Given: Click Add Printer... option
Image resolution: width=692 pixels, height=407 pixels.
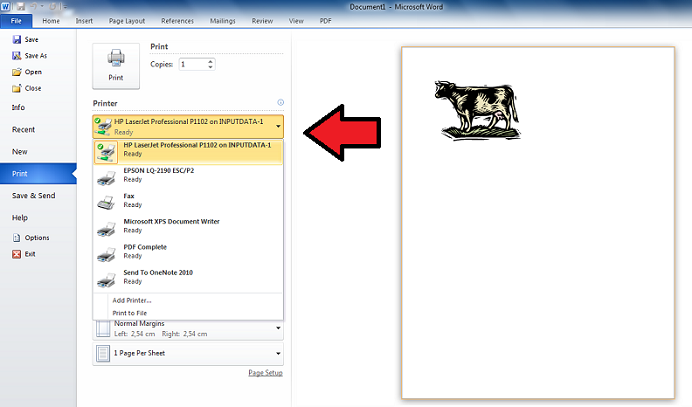Looking at the screenshot, I should 132,300.
